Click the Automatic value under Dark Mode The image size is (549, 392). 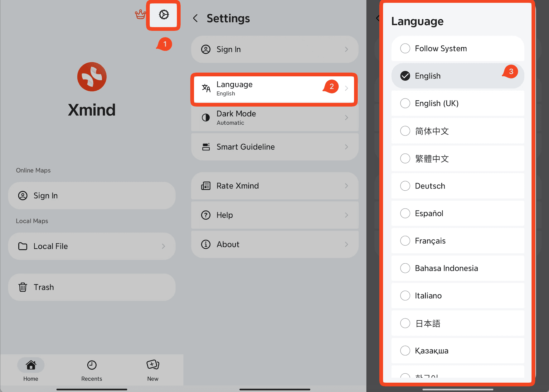point(231,123)
